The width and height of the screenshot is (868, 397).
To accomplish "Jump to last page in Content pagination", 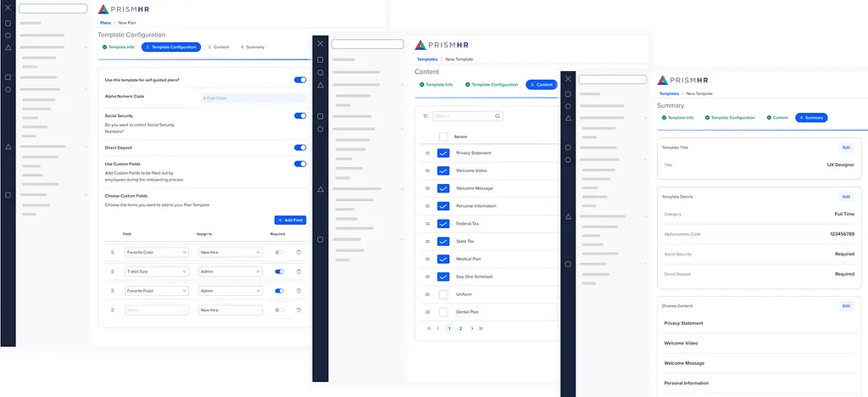I will (x=481, y=328).
